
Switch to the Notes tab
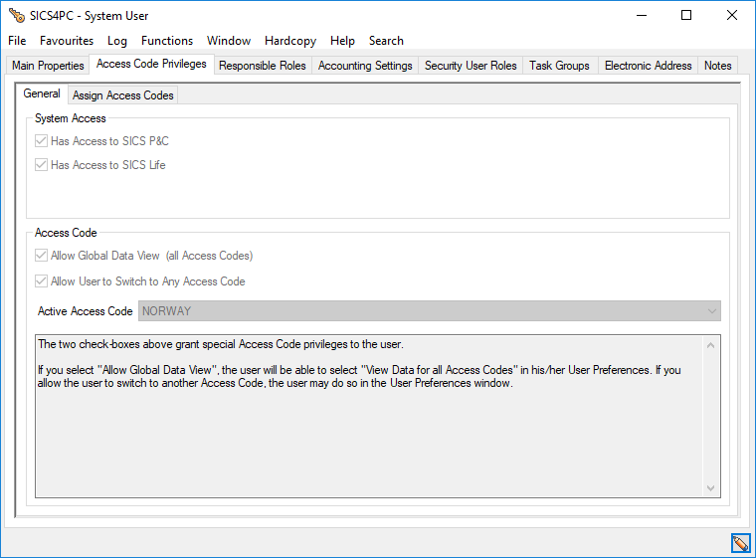(717, 66)
